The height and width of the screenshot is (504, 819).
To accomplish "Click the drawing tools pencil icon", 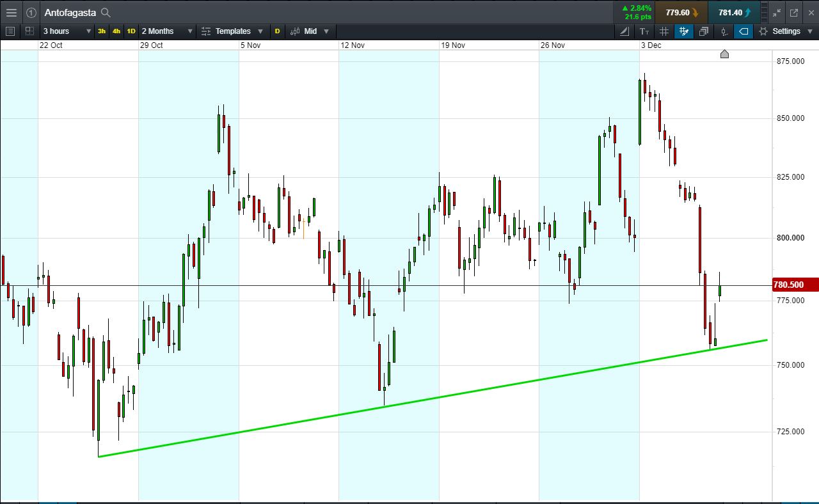I will click(x=624, y=31).
